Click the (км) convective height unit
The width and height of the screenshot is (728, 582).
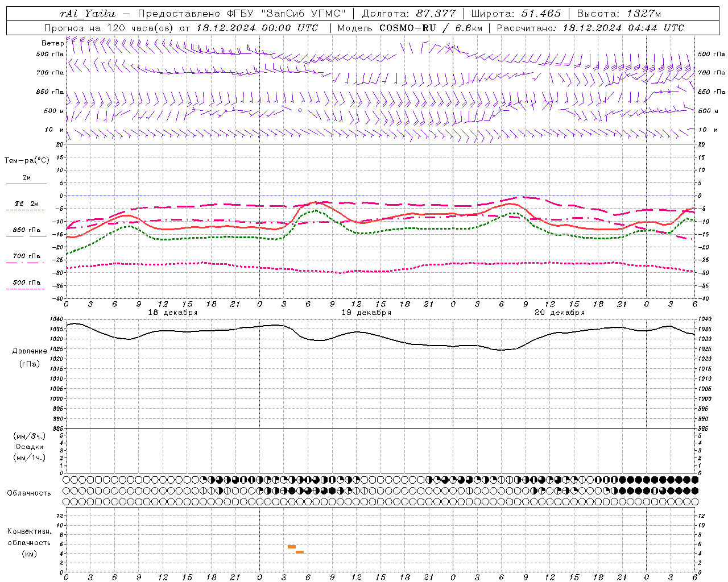coord(29,554)
